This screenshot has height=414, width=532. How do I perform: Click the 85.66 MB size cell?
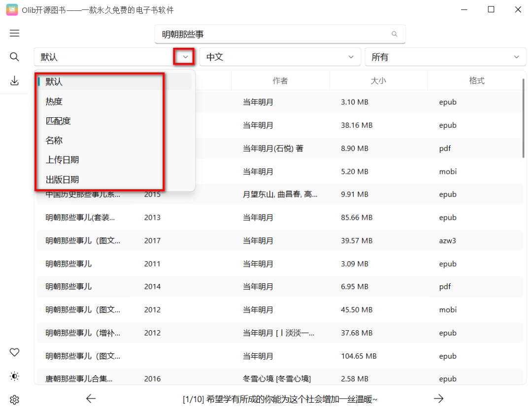pyautogui.click(x=357, y=217)
